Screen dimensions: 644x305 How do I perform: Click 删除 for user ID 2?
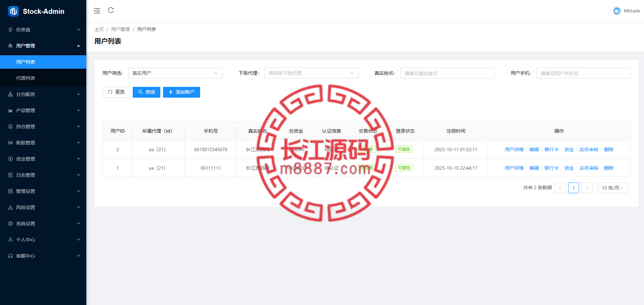pyautogui.click(x=609, y=149)
